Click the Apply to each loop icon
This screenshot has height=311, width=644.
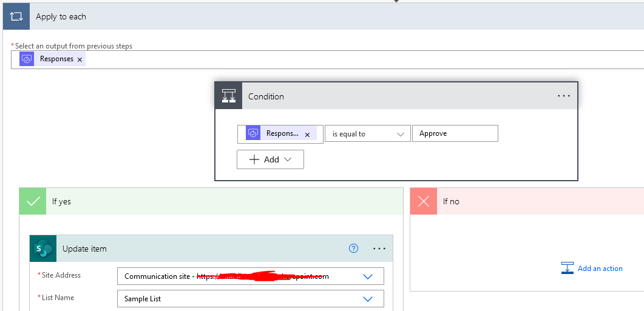click(16, 17)
